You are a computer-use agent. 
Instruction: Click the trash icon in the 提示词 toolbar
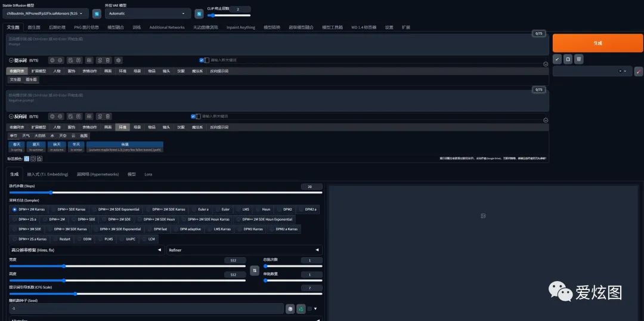tap(107, 60)
